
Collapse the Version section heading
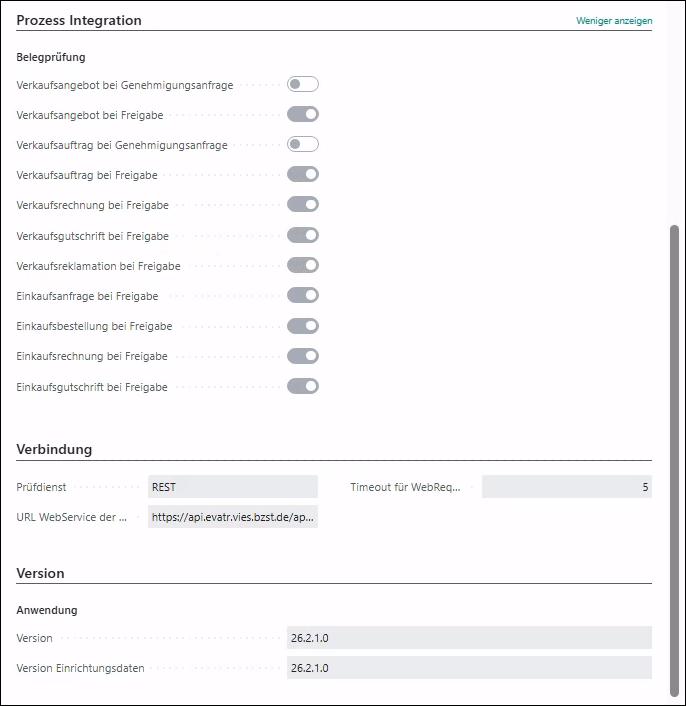point(40,573)
